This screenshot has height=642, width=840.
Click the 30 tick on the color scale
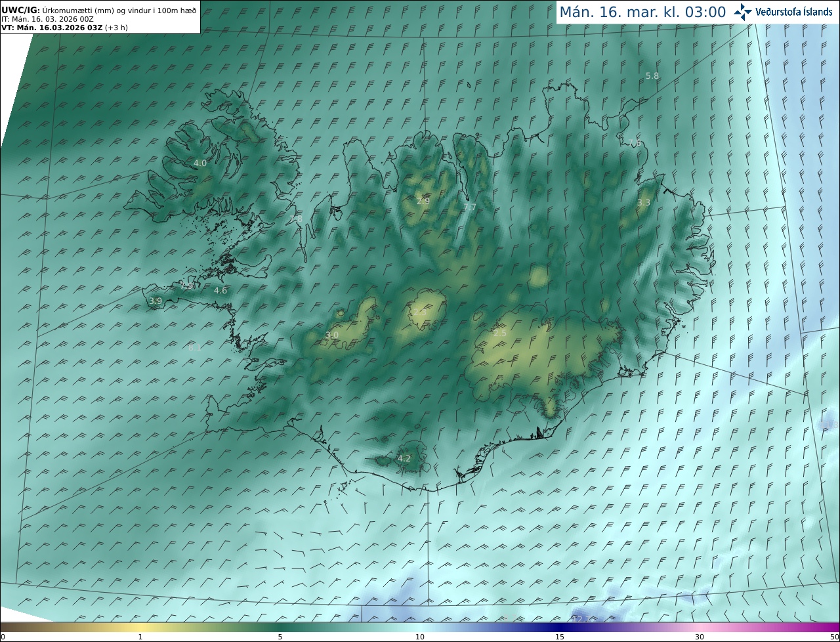pyautogui.click(x=700, y=637)
